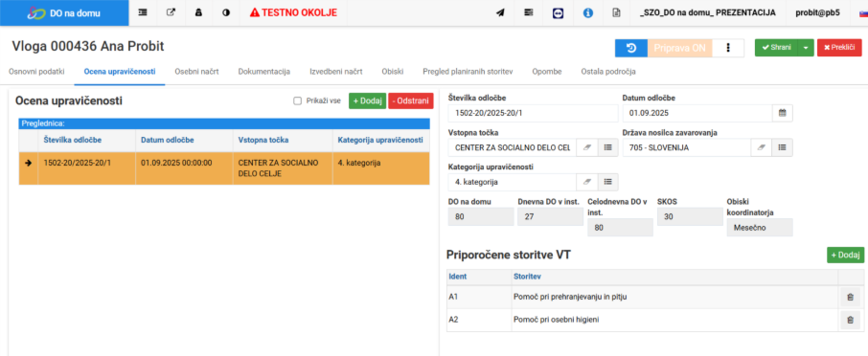The width and height of the screenshot is (868, 356).
Task: Select service row Pomoč pri osebni higieni
Action: click(x=655, y=320)
